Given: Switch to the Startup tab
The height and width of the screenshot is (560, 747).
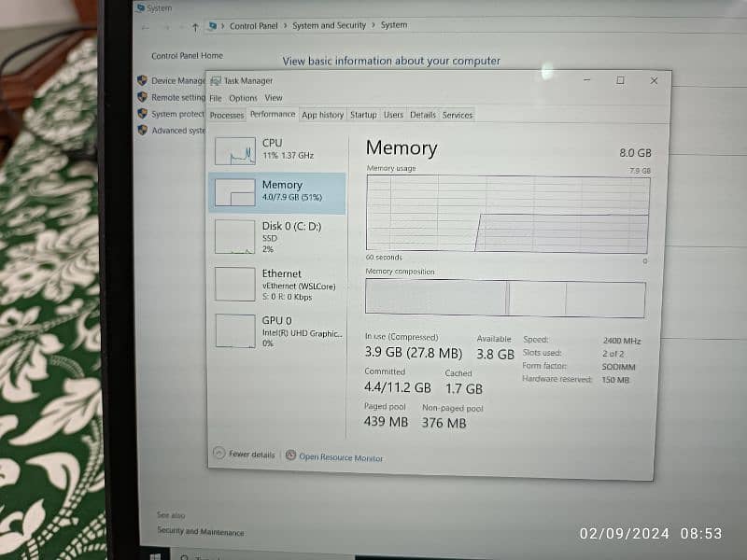Looking at the screenshot, I should coord(363,115).
